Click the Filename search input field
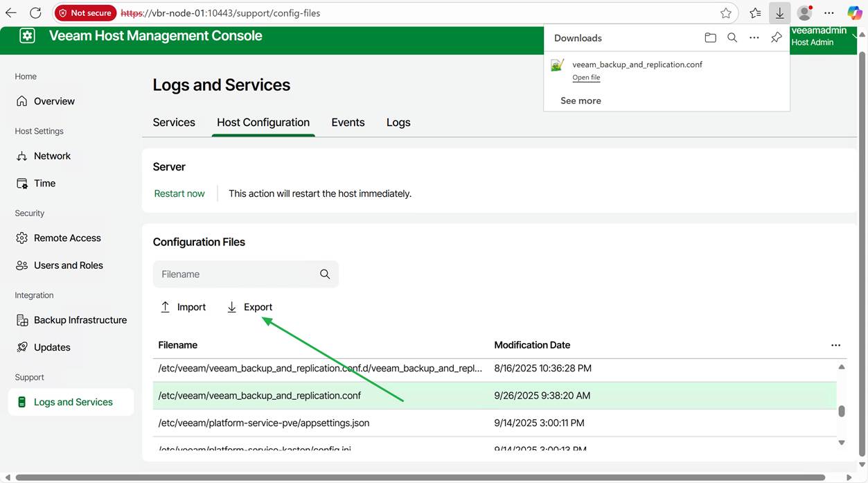868x483 pixels. pos(236,274)
